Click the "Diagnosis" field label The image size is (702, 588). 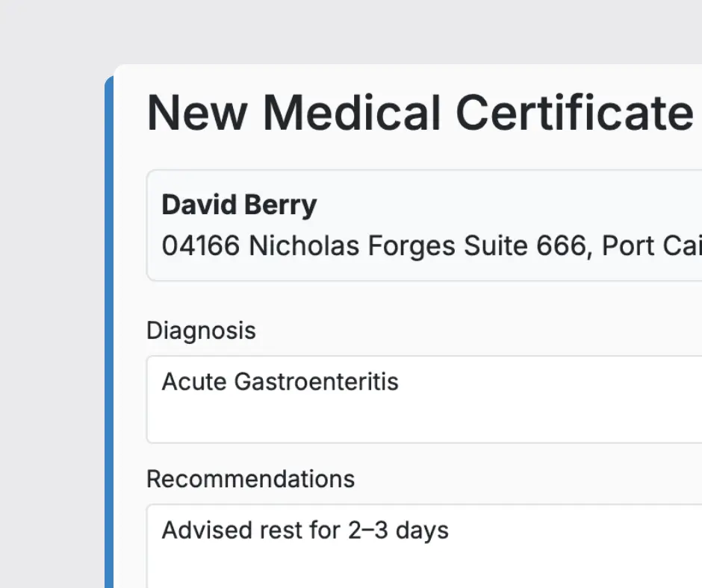(201, 331)
